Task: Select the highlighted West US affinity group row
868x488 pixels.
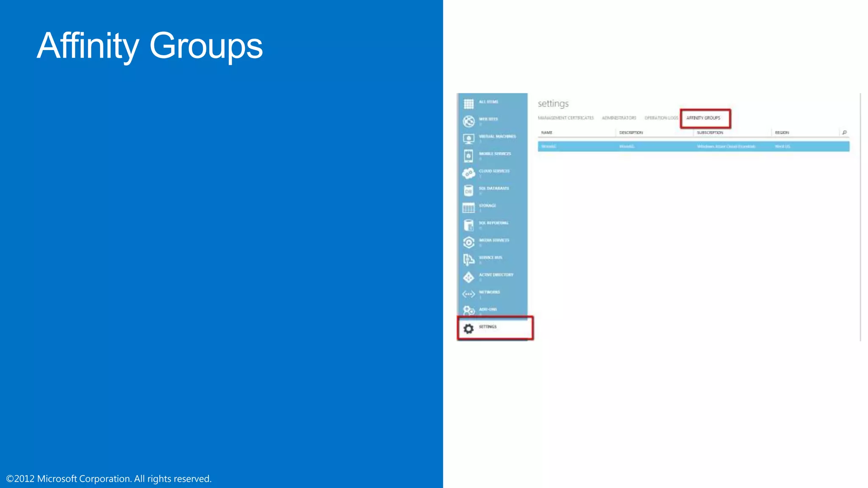Action: click(x=693, y=147)
